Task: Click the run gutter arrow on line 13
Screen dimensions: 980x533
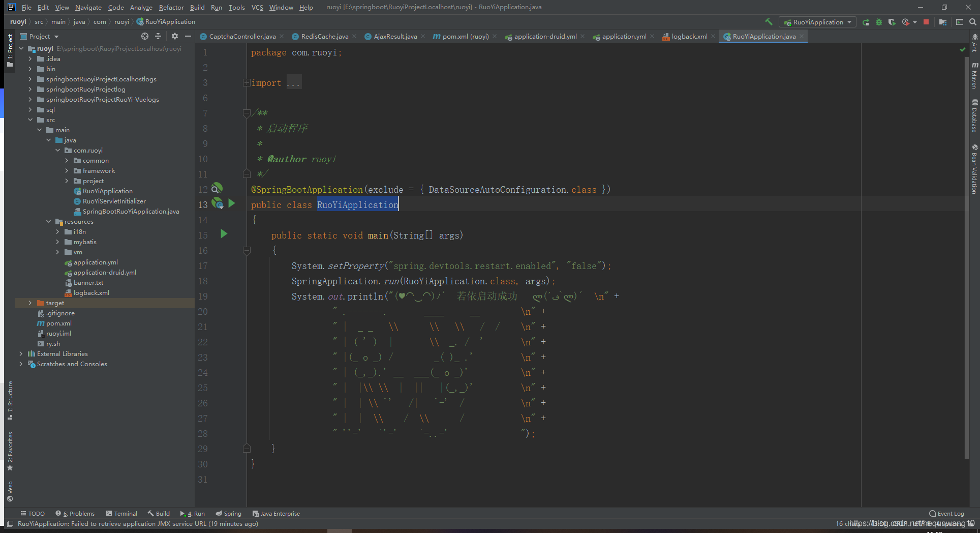Action: point(232,203)
